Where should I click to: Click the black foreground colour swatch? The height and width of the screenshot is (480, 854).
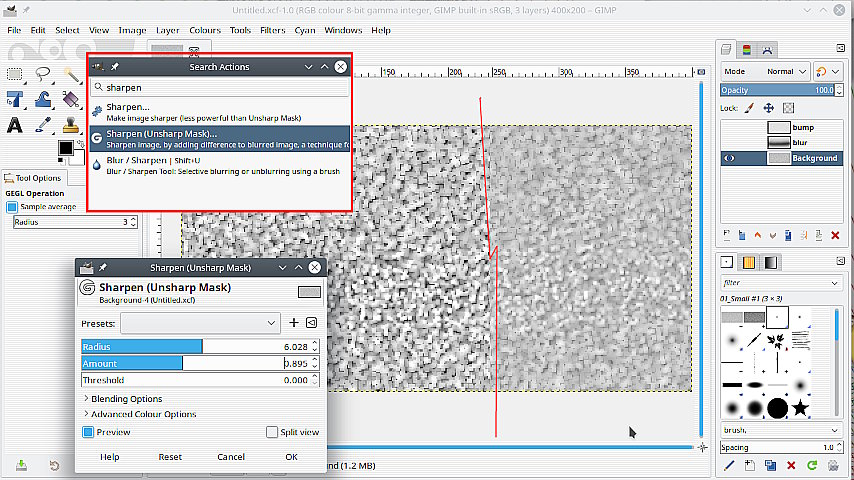point(66,148)
